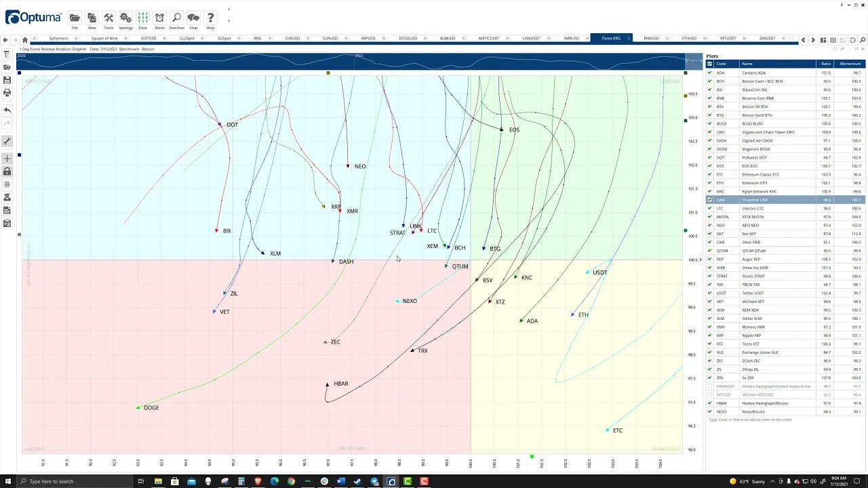Click the grid icon in left sidebar
The image size is (868, 488).
point(7,184)
